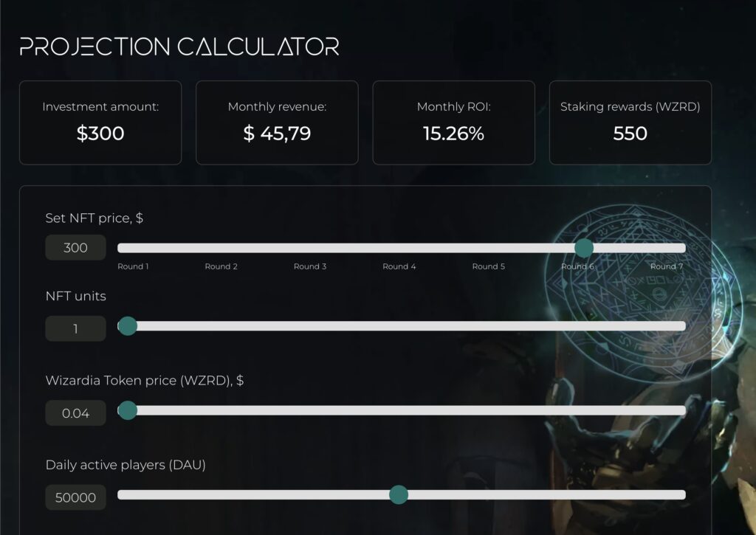756x535 pixels.
Task: Select Round 1 on the price slider
Action: 133,266
